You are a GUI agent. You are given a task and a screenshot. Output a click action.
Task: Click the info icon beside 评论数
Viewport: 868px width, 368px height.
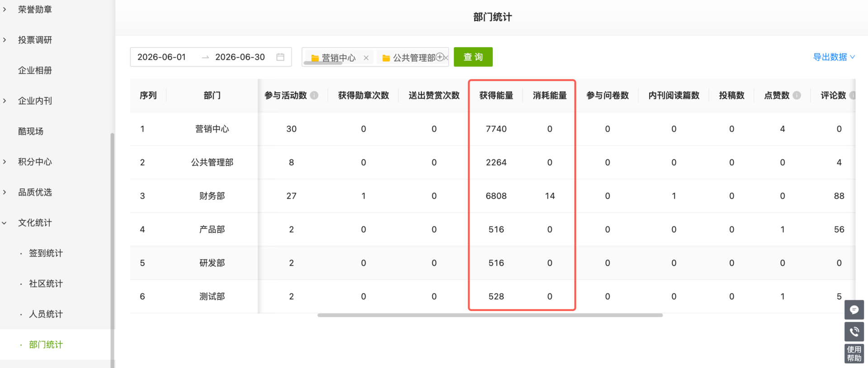pos(853,96)
